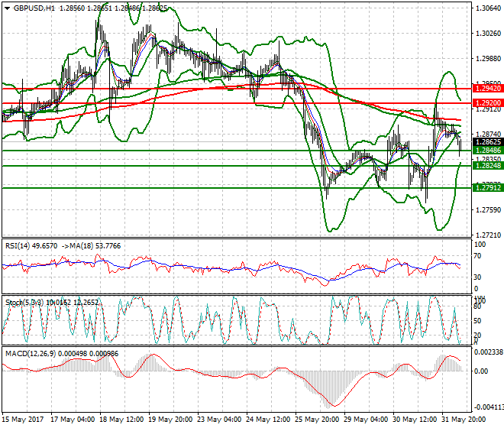Click the MACD scale value -0.004113
Image resolution: width=504 pixels, height=428 pixels.
pyautogui.click(x=489, y=407)
